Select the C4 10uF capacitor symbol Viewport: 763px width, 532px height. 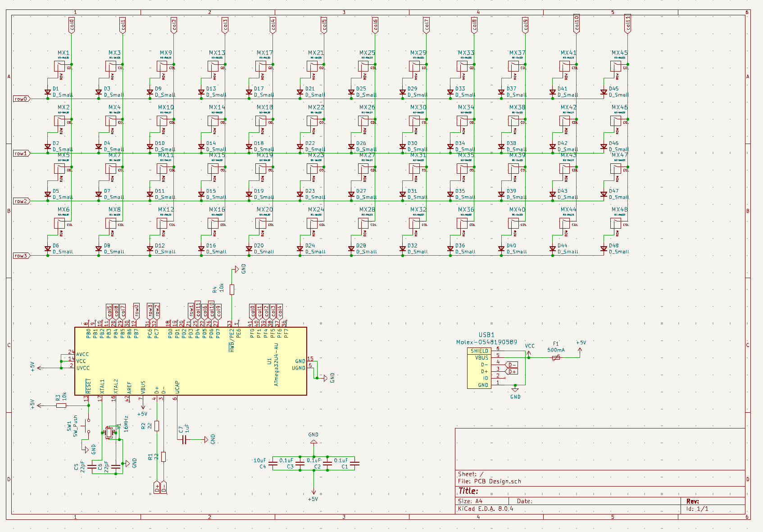(x=272, y=463)
